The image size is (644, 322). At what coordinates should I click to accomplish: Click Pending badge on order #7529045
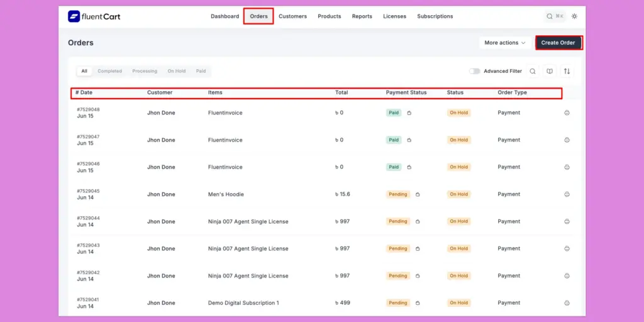pyautogui.click(x=398, y=194)
